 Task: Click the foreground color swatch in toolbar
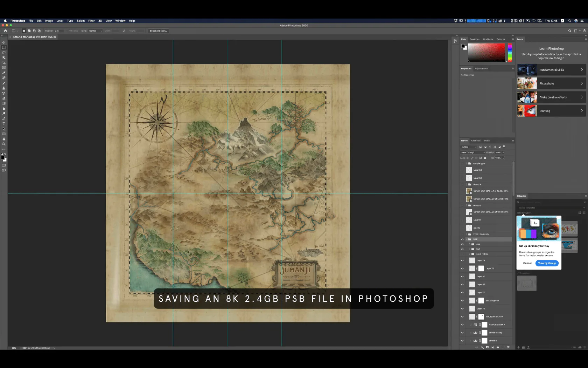click(3, 158)
